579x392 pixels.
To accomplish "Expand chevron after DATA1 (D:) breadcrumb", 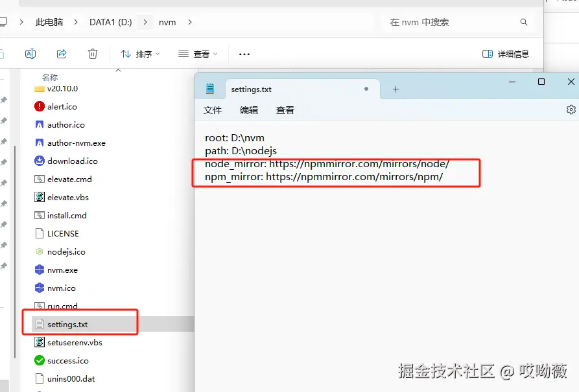I will tap(145, 22).
